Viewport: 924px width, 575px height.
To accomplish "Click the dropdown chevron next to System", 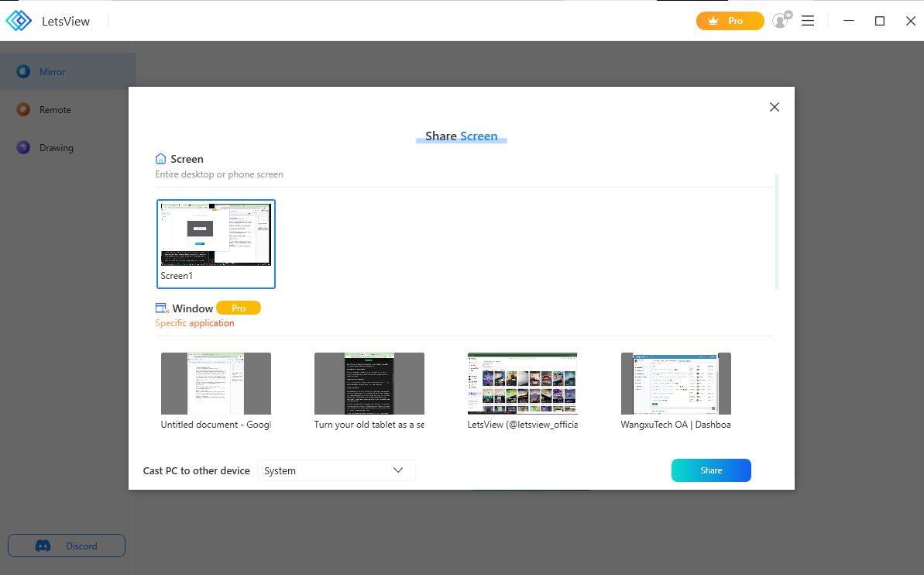I will point(398,470).
